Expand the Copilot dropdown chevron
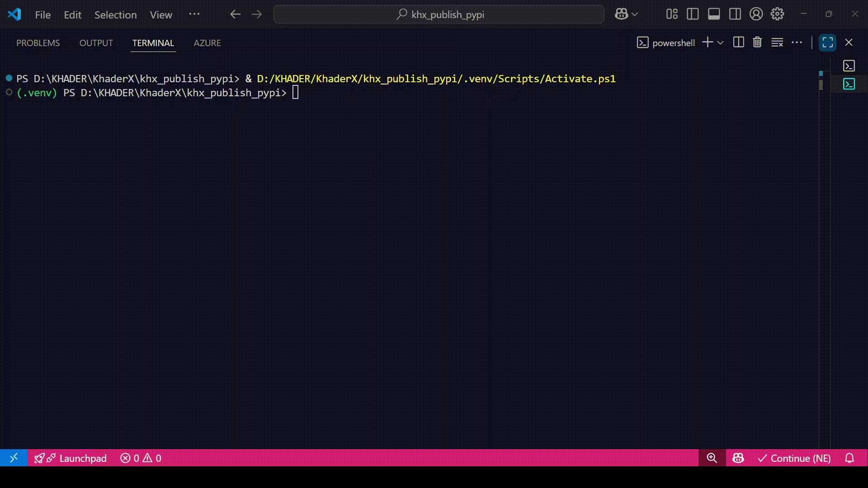The width and height of the screenshot is (868, 488). click(635, 14)
